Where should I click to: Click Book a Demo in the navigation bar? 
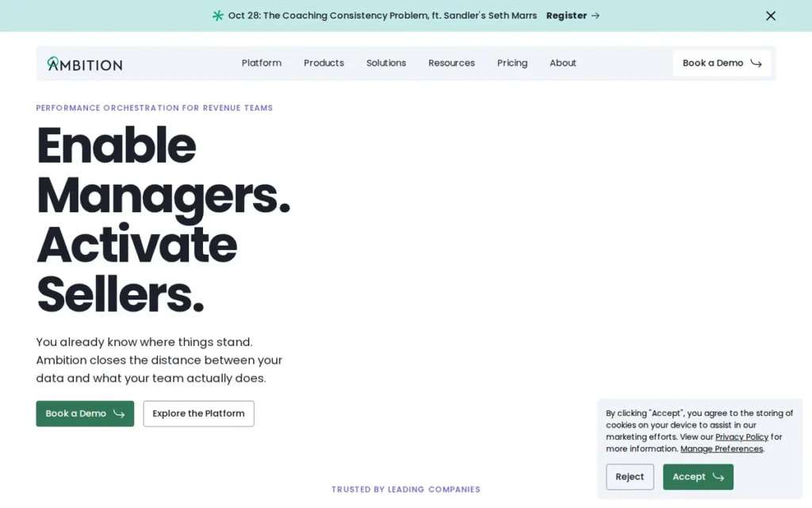coord(722,63)
